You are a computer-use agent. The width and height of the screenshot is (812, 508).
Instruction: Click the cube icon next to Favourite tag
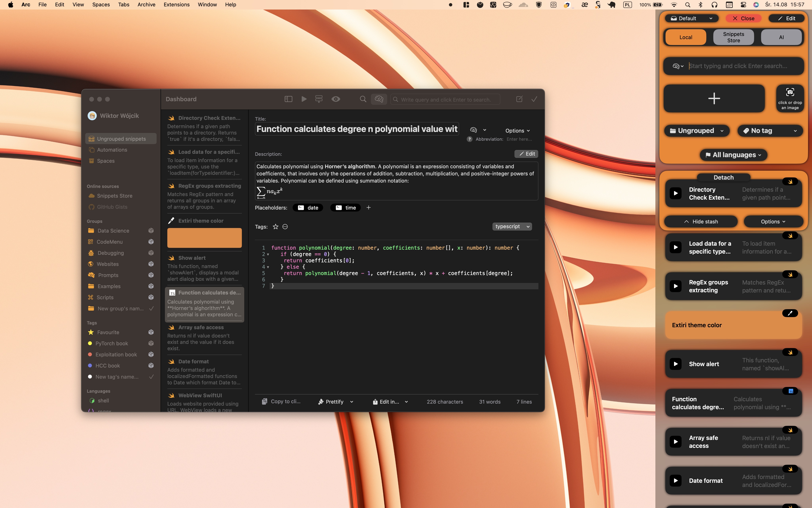[x=151, y=332]
